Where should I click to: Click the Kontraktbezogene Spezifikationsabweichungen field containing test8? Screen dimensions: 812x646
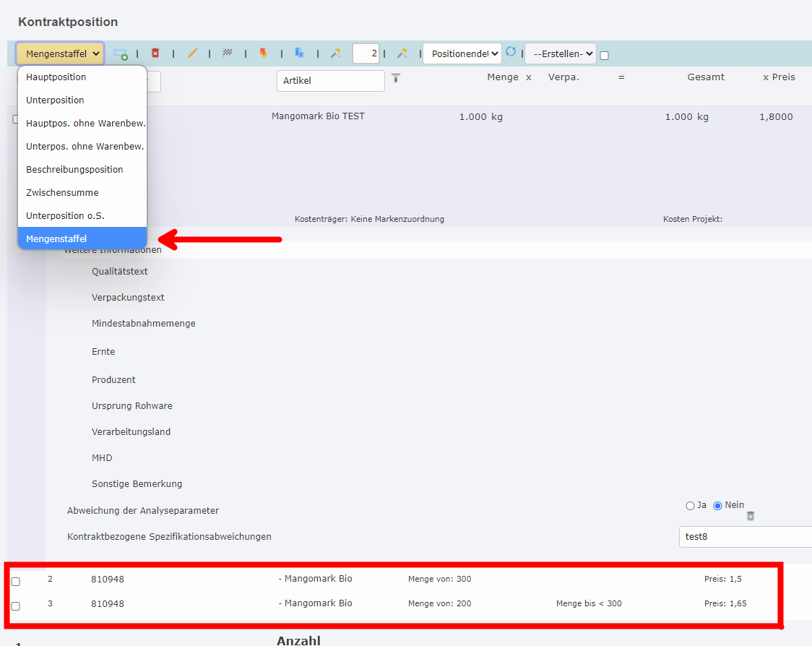point(744,537)
